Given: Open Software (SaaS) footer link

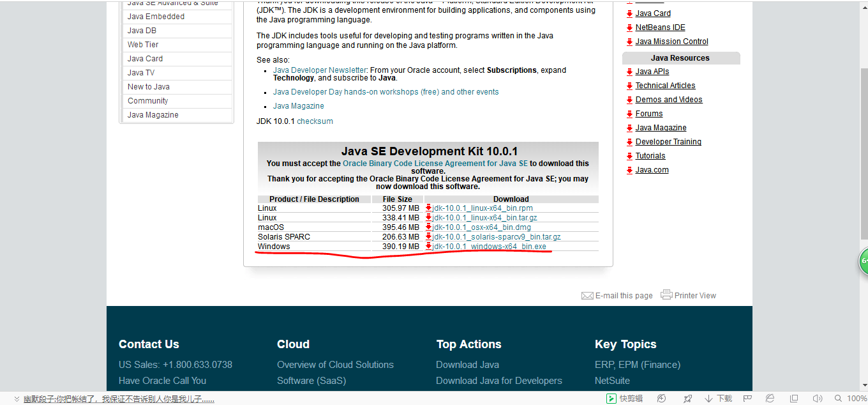Looking at the screenshot, I should (x=311, y=381).
